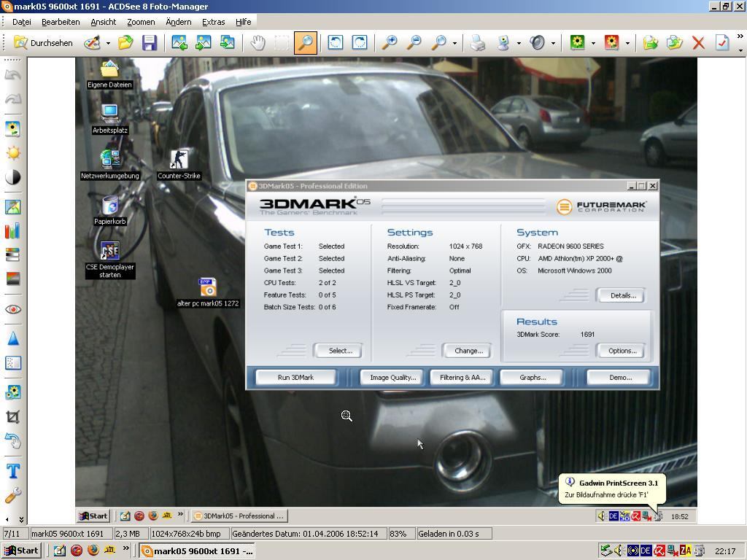This screenshot has width=747, height=560.
Task: Save the image with the floppy disk icon
Action: click(x=150, y=43)
